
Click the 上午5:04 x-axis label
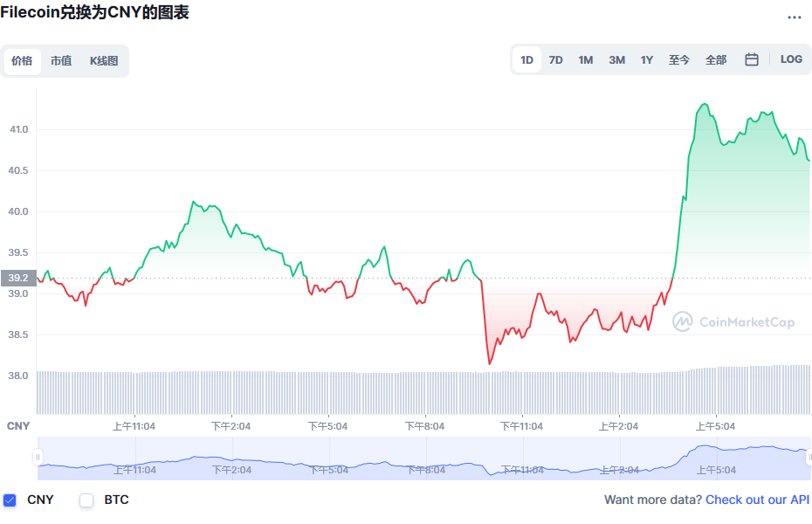tap(716, 426)
